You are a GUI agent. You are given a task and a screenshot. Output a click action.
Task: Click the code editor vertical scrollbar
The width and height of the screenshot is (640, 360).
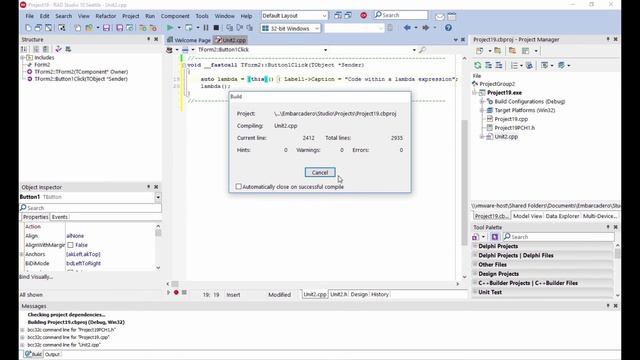(x=464, y=182)
